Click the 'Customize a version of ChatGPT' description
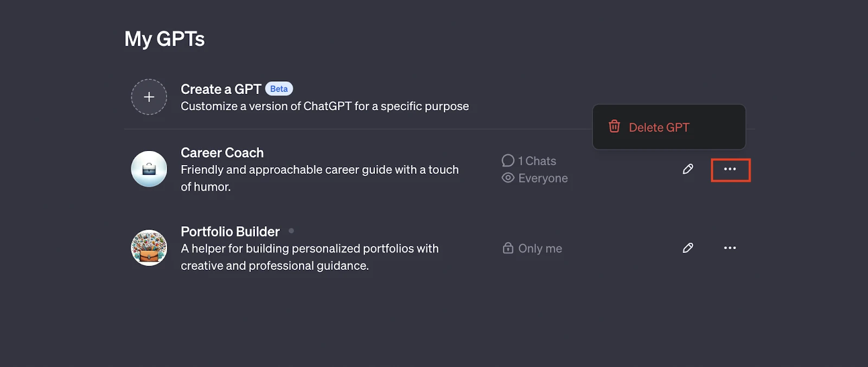 pyautogui.click(x=324, y=106)
